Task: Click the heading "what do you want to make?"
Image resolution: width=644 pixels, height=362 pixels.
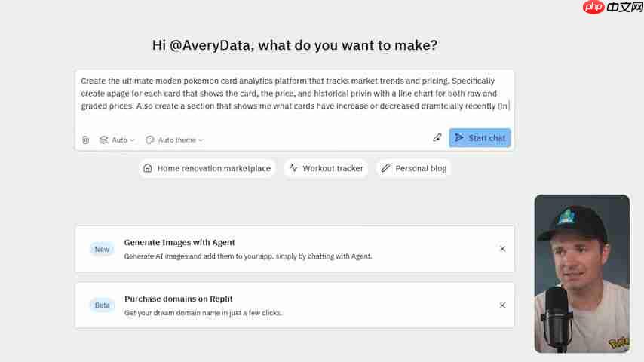Action: [348, 45]
